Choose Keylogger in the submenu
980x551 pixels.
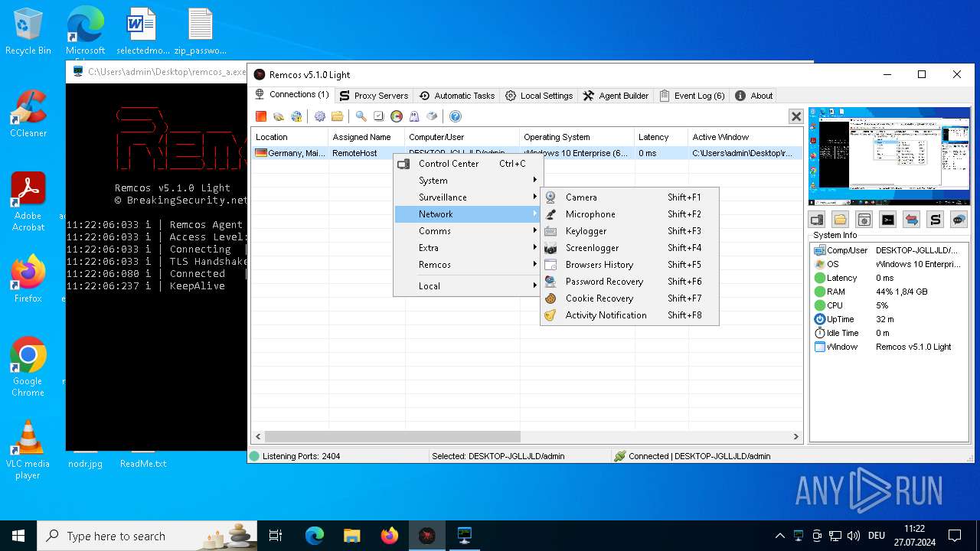pyautogui.click(x=629, y=231)
